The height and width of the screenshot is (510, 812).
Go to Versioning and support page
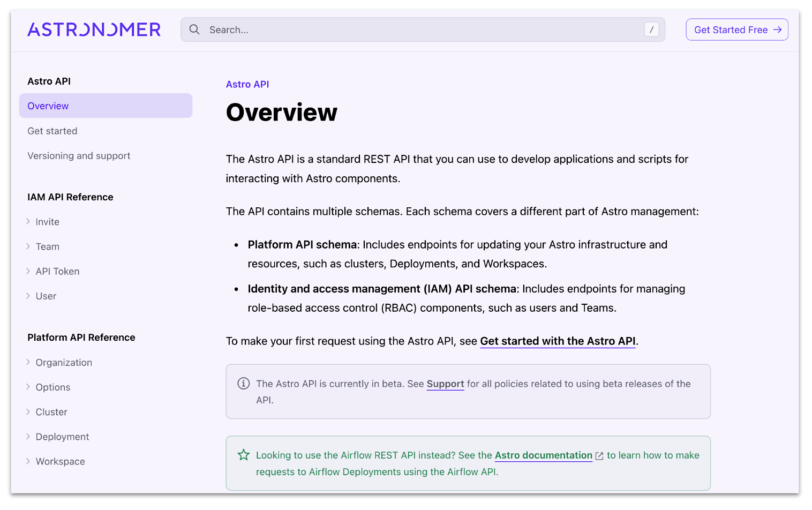79,156
